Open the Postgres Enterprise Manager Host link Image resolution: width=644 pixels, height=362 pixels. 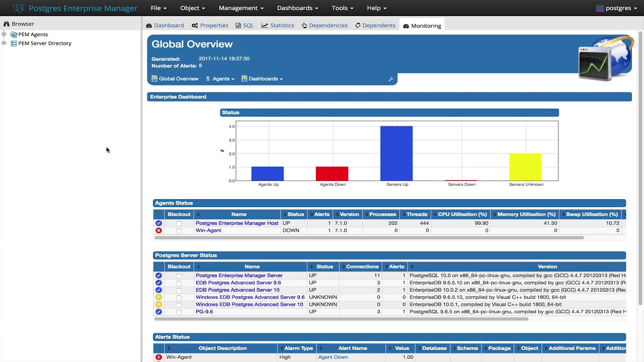237,223
